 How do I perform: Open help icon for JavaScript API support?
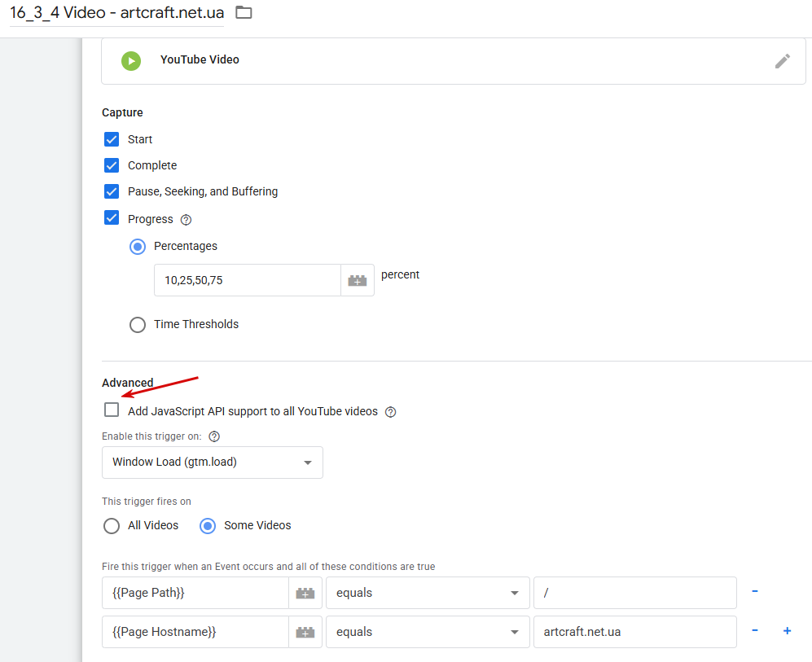pyautogui.click(x=391, y=412)
